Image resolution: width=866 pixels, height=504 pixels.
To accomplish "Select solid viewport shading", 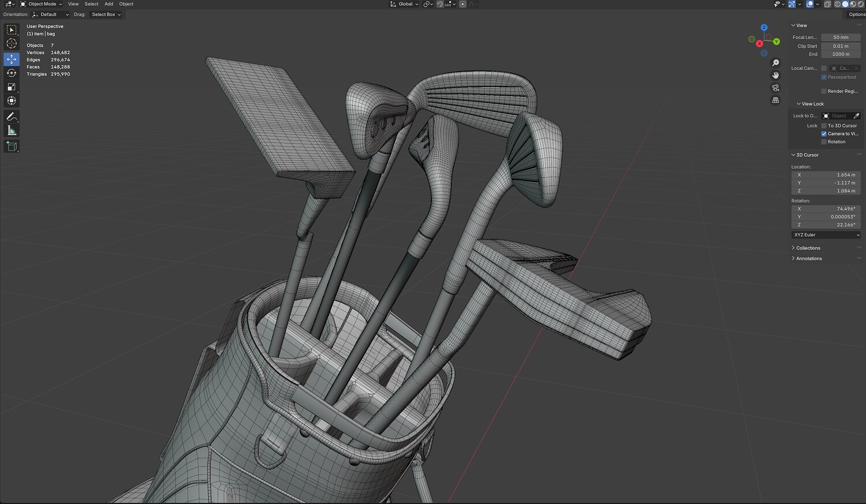I will 845,4.
